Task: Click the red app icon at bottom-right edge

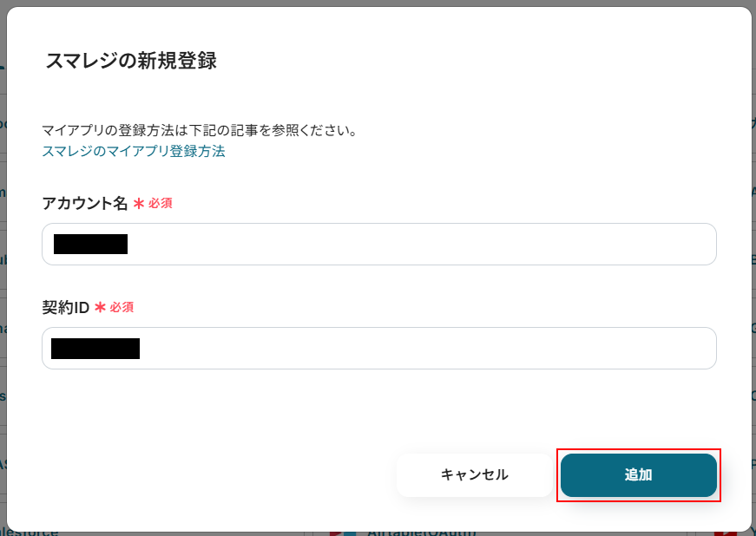Action: point(725,533)
